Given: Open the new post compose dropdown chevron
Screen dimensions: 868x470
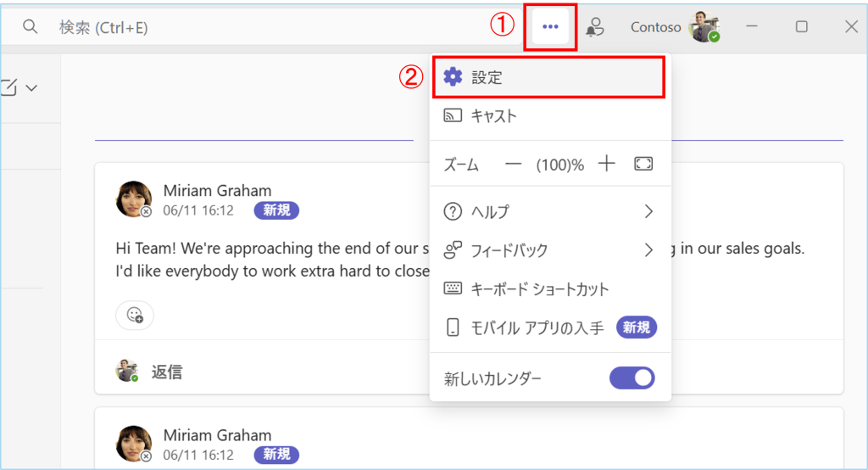Looking at the screenshot, I should pyautogui.click(x=32, y=87).
